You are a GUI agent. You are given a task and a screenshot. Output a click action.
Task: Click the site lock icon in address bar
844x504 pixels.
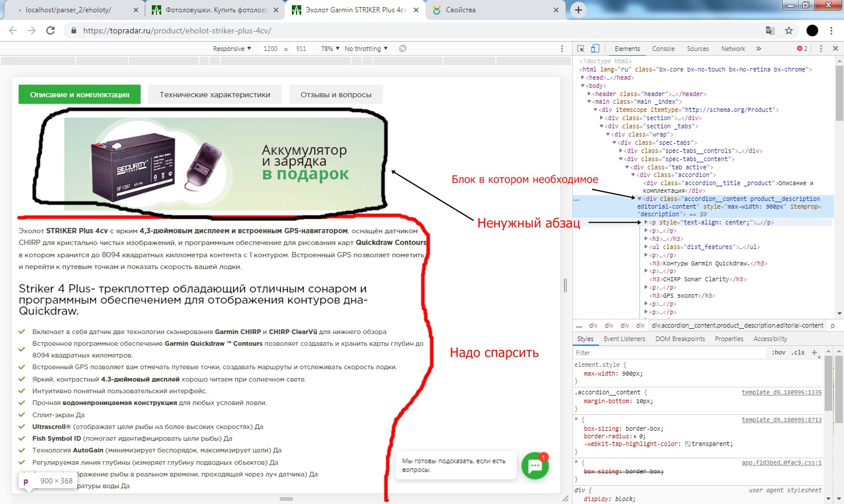[73, 30]
